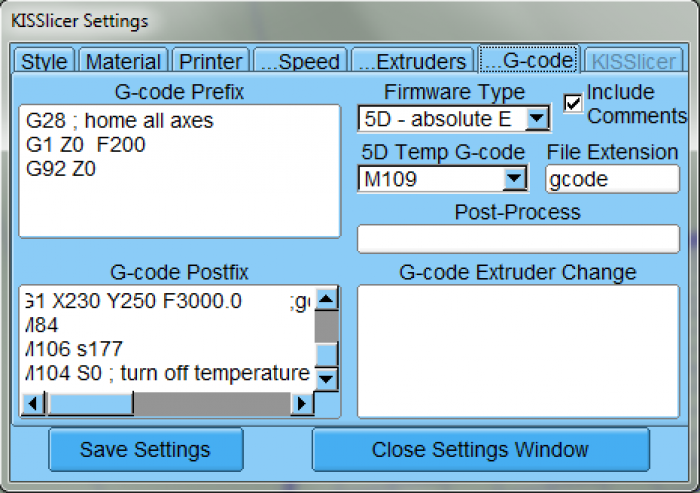
Task: Click Postfix vertical scrollbar up arrow
Action: [x=326, y=299]
